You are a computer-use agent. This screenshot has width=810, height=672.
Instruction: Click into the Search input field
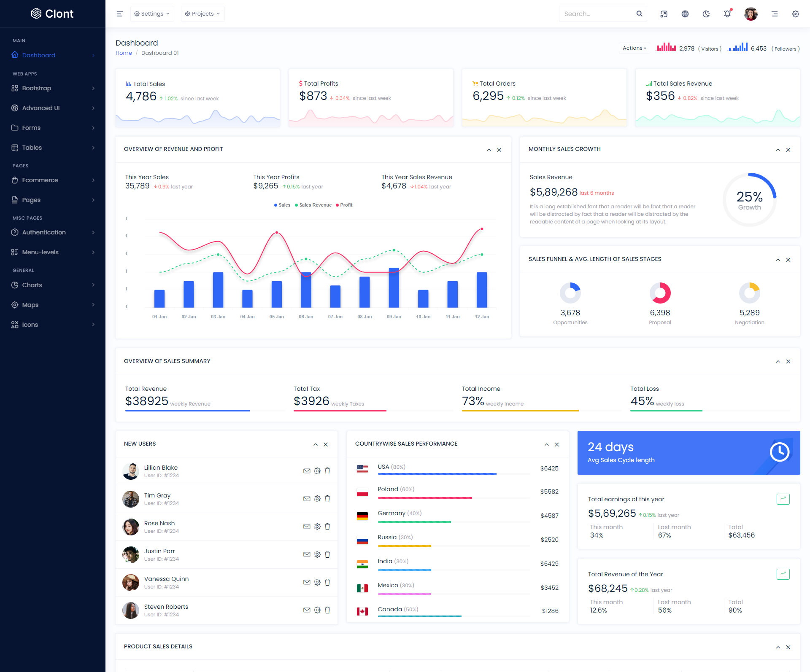pyautogui.click(x=597, y=14)
